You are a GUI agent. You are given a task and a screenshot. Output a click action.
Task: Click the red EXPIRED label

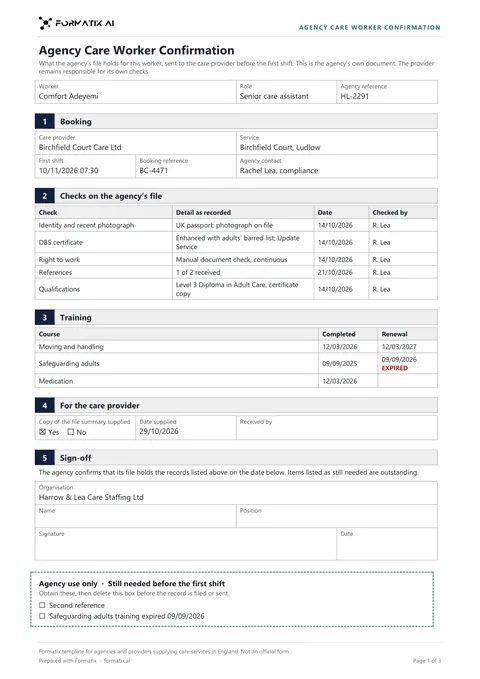pyautogui.click(x=395, y=368)
